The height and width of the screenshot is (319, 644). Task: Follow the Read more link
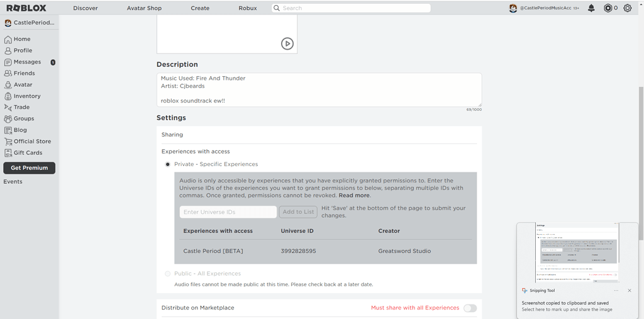click(354, 196)
